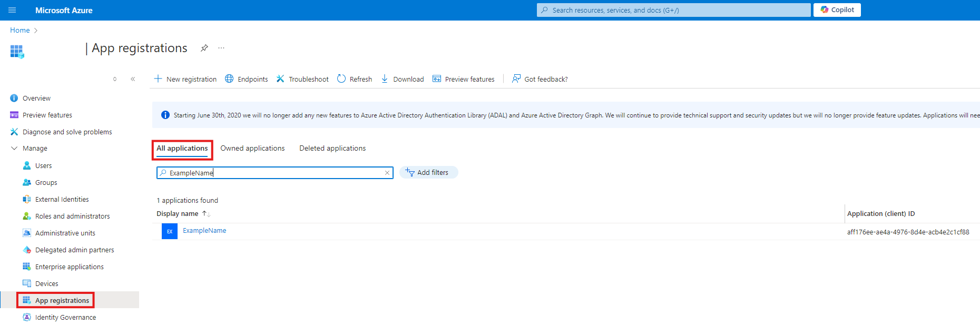Pin App registrations blade

(204, 48)
